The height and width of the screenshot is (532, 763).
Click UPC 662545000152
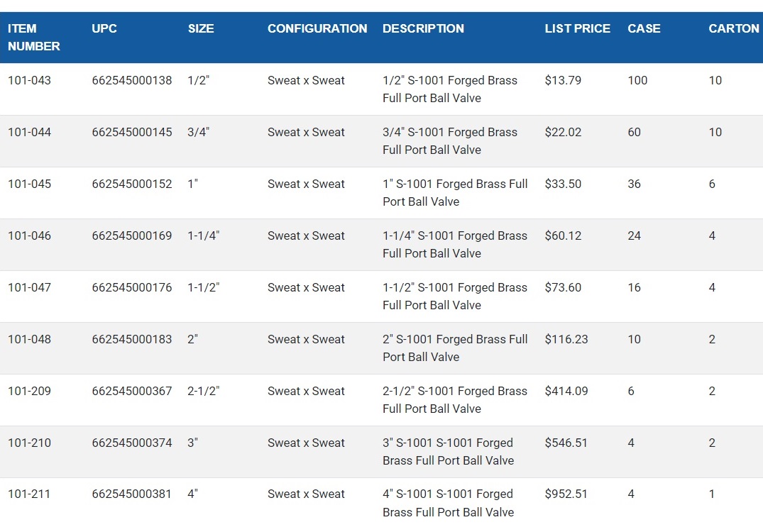[x=132, y=184]
